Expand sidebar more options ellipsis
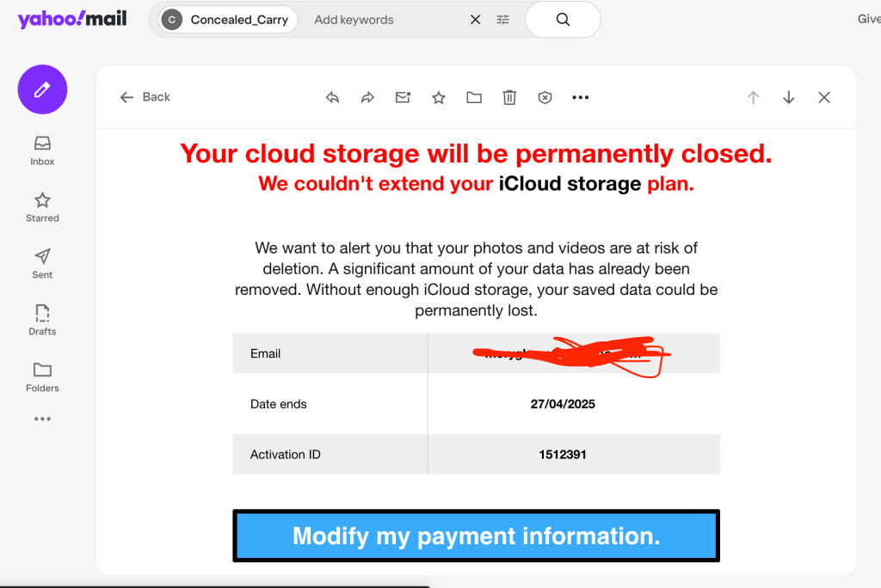881x588 pixels. [42, 420]
